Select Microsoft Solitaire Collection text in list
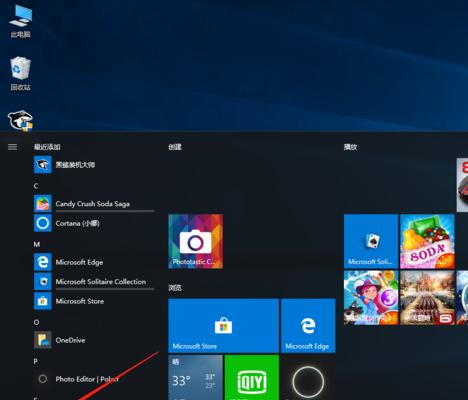 pyautogui.click(x=101, y=281)
